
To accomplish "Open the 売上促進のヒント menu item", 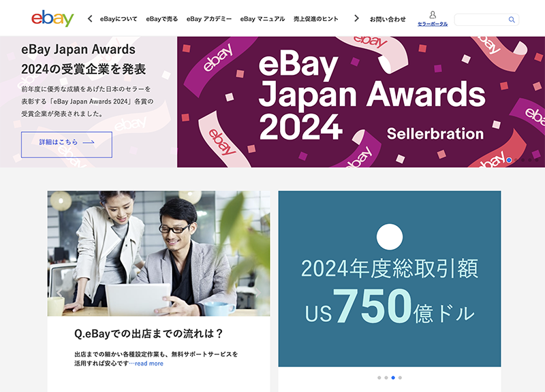I will 315,19.
